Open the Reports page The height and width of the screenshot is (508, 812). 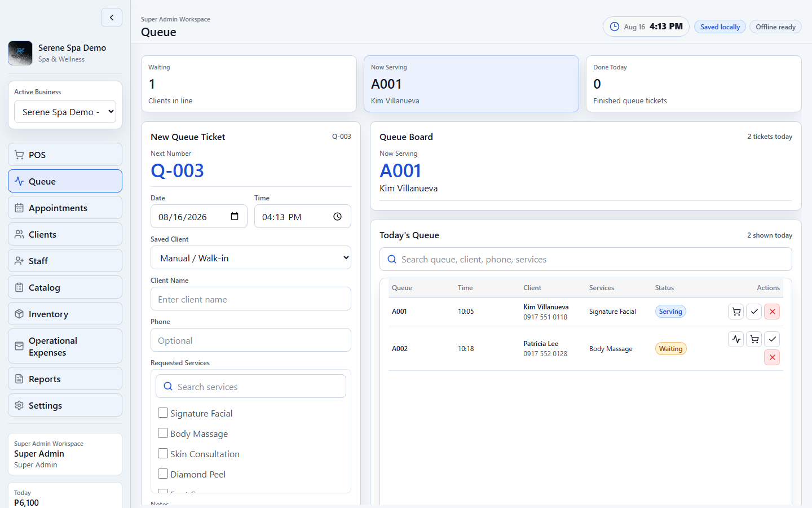[65, 379]
